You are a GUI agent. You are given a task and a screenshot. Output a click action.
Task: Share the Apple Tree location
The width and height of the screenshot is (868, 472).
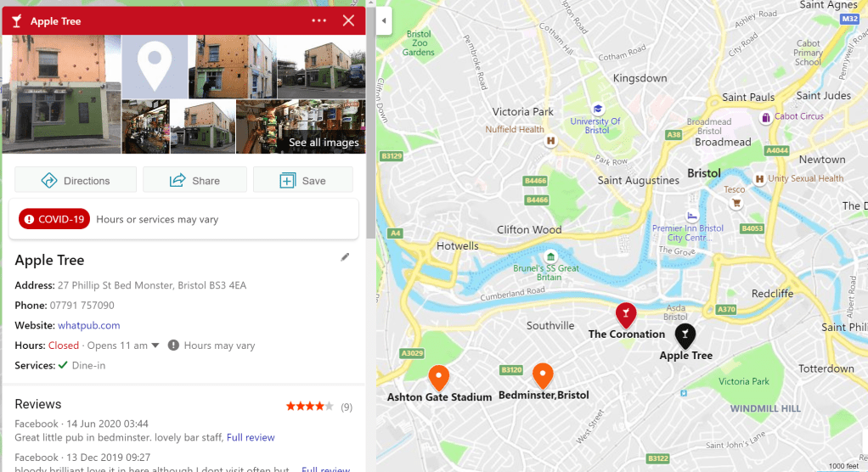[x=194, y=180]
